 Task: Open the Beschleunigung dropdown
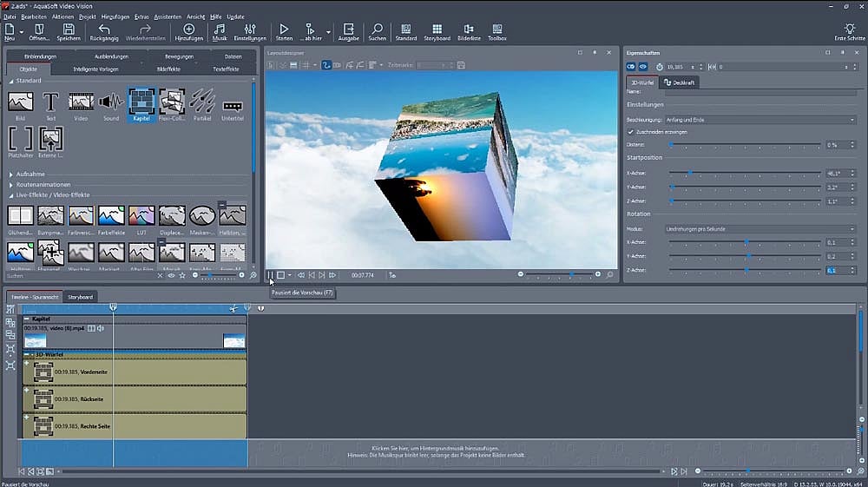(x=760, y=119)
